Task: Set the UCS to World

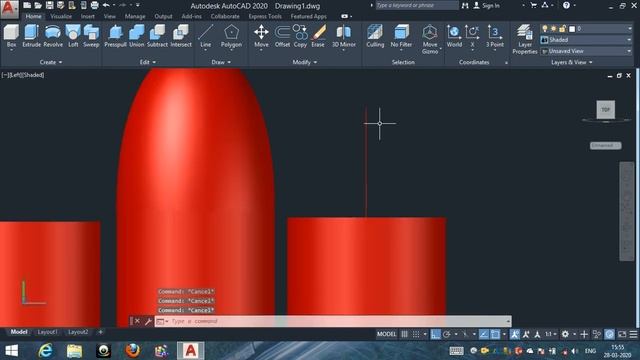Action: [x=454, y=36]
